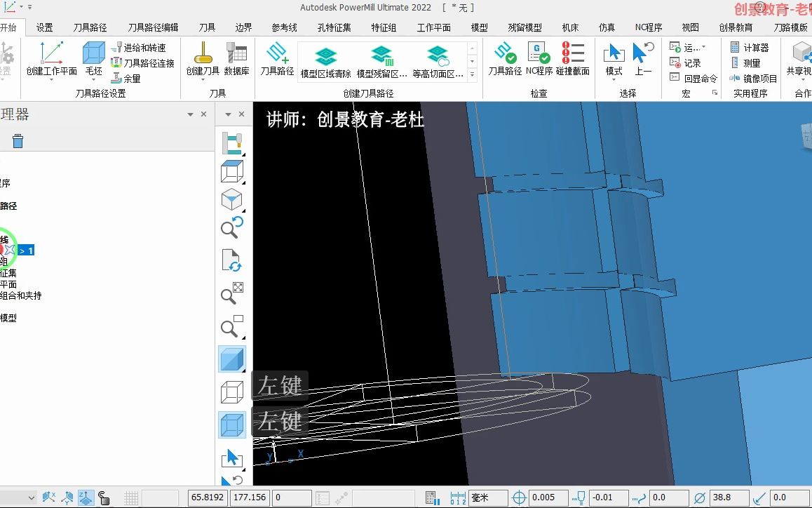The height and width of the screenshot is (508, 812).
Task: Toggle the shaded view mode
Action: pyautogui.click(x=232, y=359)
